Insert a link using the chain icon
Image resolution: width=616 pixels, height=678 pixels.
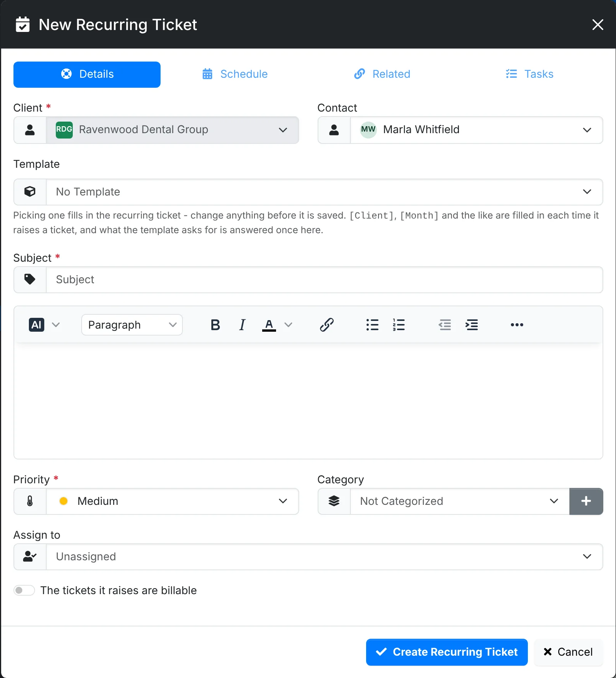[326, 325]
